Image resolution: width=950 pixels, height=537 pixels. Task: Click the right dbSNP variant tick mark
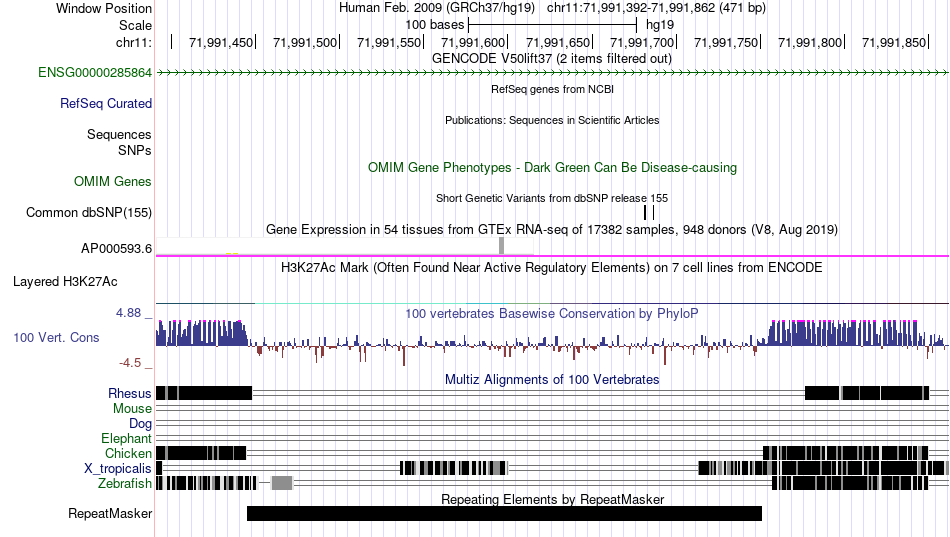click(x=654, y=212)
